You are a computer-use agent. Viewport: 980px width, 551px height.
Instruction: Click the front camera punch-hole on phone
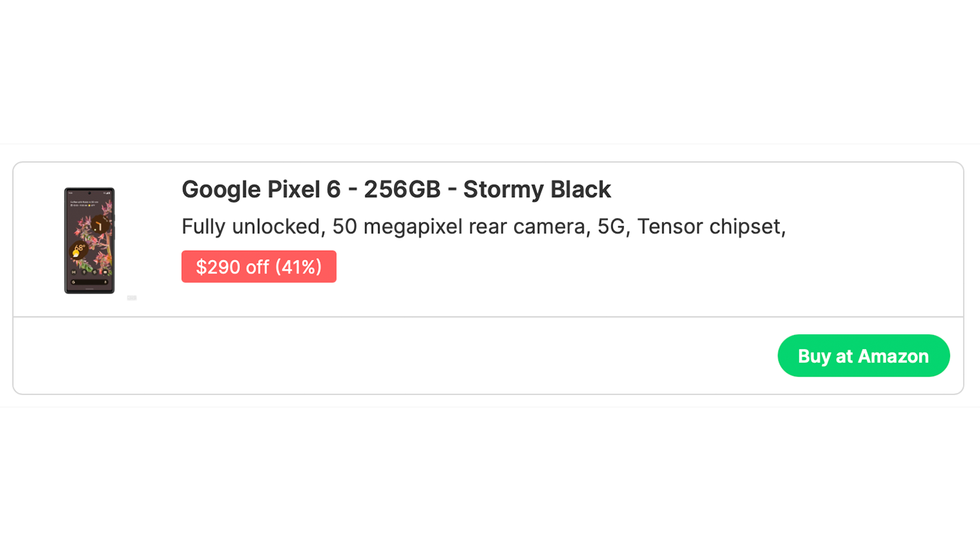[90, 193]
